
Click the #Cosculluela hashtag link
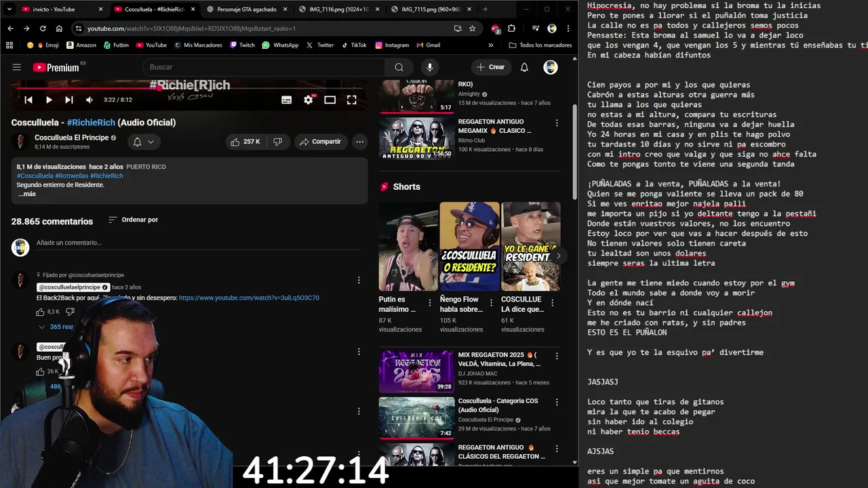pos(35,176)
